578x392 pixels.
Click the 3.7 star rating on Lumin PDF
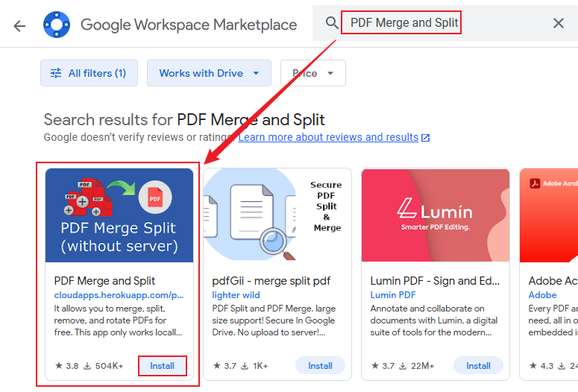tap(383, 366)
